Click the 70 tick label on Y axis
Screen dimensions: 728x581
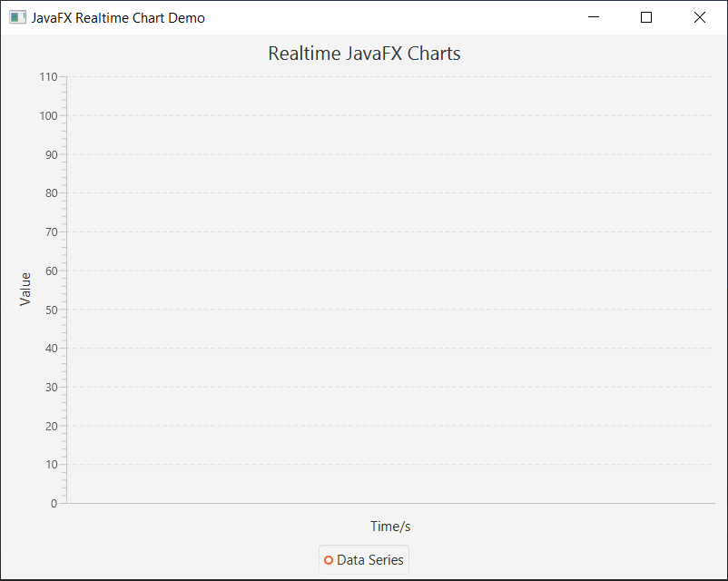52,232
